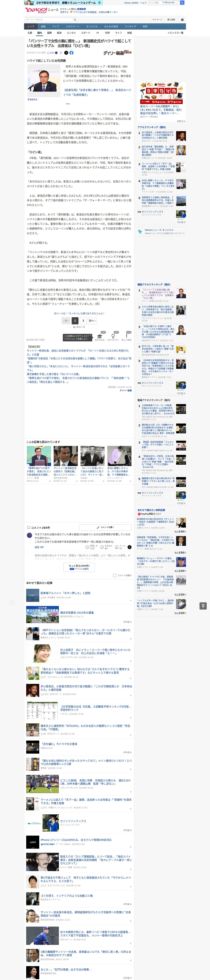React with 学びがある graduation cap icon
Viewport: 210px width, 980px height.
click(x=100, y=336)
